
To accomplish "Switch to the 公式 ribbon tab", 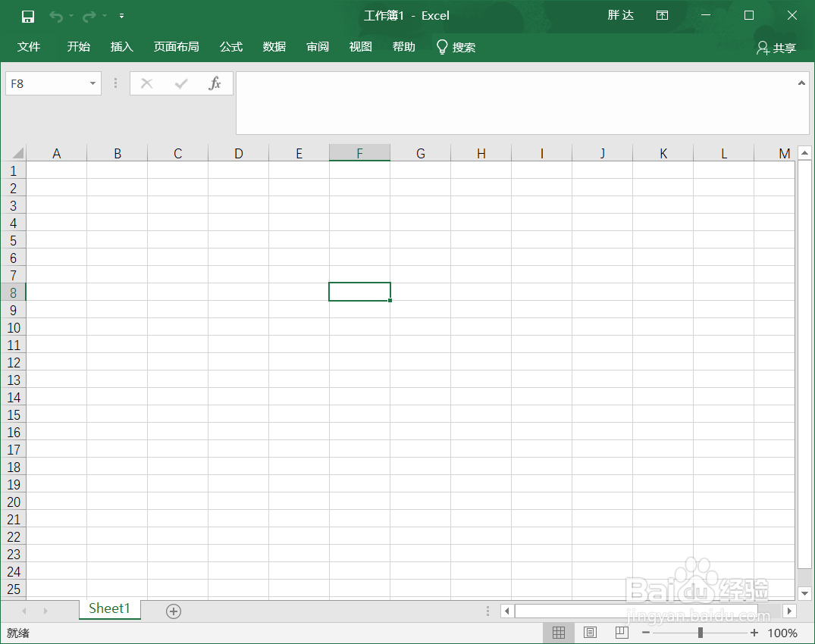I will [x=231, y=47].
